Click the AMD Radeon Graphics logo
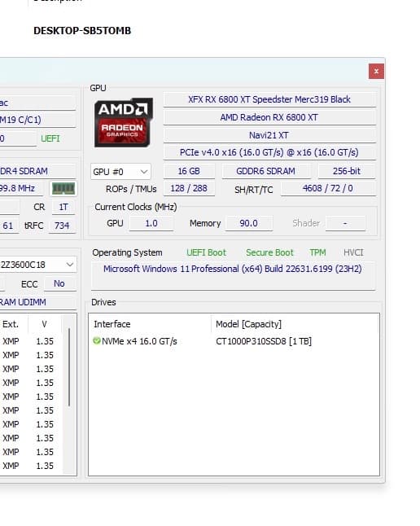 [x=123, y=122]
